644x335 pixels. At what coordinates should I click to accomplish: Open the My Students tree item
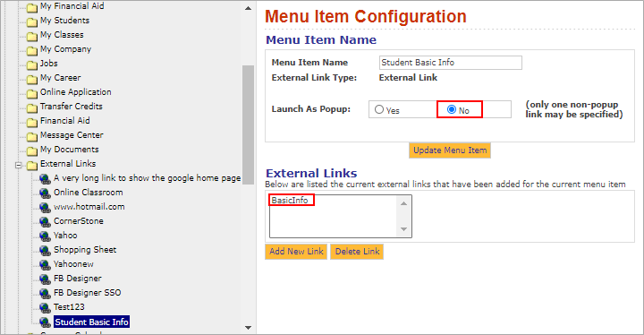tap(64, 21)
